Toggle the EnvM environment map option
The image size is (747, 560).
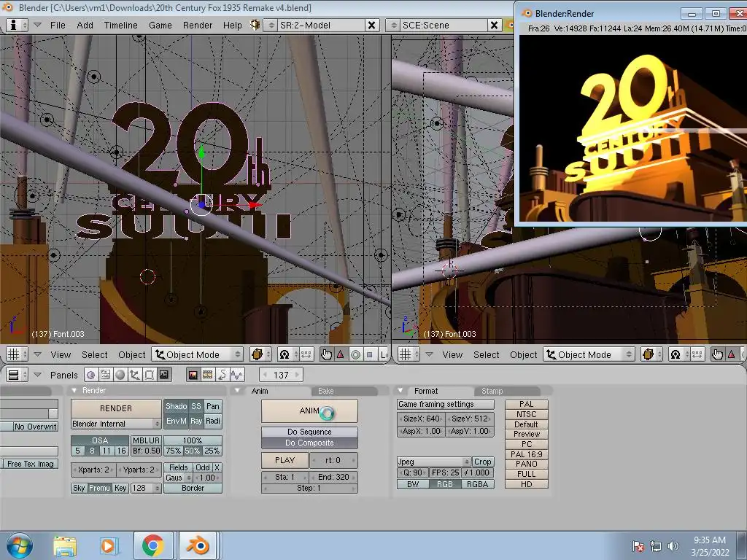point(177,421)
